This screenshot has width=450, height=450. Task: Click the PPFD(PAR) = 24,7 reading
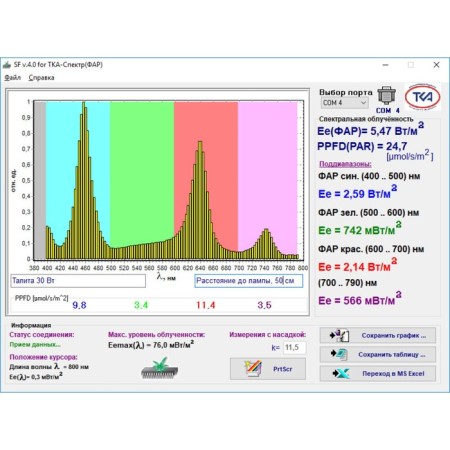362,146
